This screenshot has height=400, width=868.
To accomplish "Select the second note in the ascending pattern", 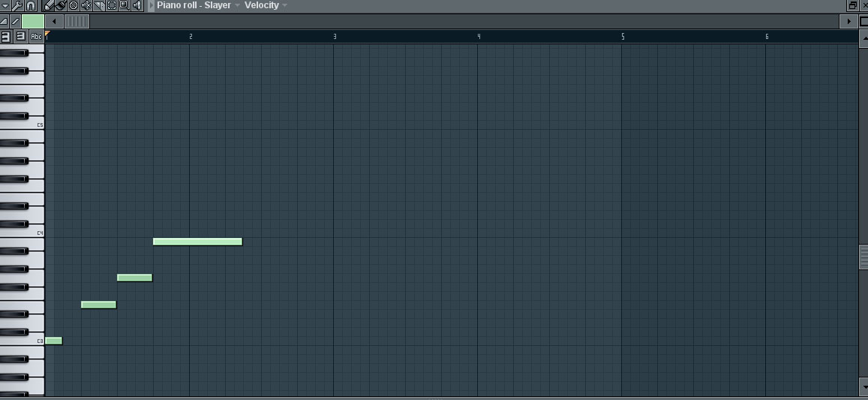I will tap(98, 305).
